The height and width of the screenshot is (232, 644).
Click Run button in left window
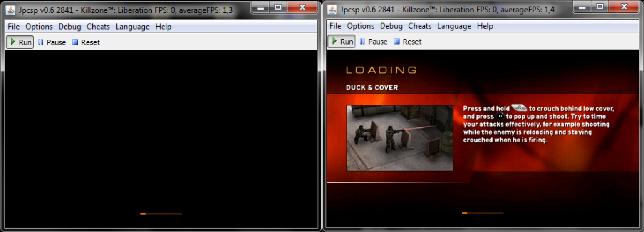point(20,42)
